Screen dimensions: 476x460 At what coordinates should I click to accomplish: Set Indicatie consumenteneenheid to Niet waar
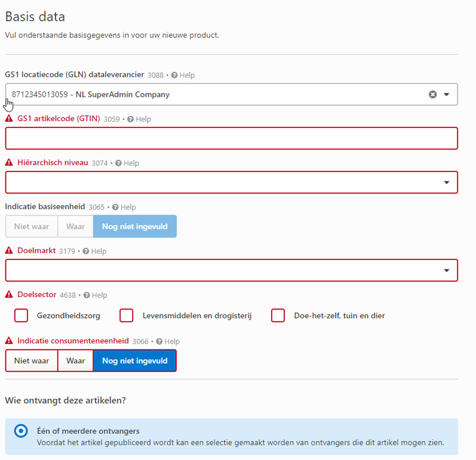coord(31,361)
